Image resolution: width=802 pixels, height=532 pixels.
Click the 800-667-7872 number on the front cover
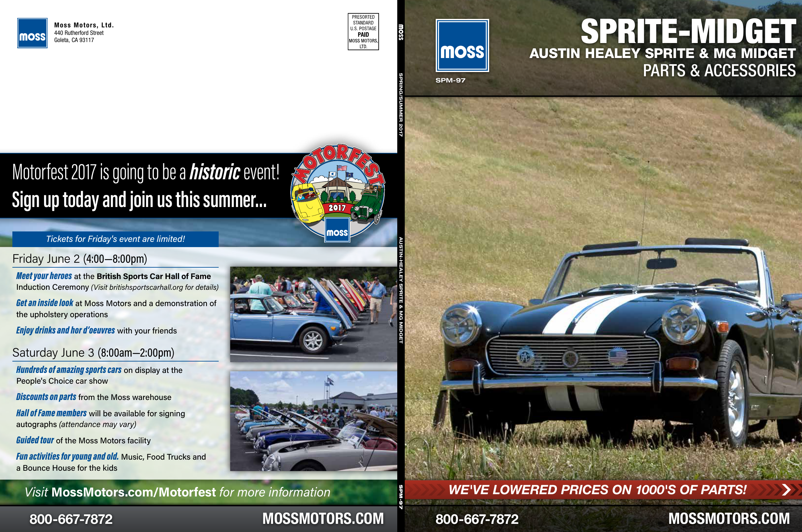(477, 519)
